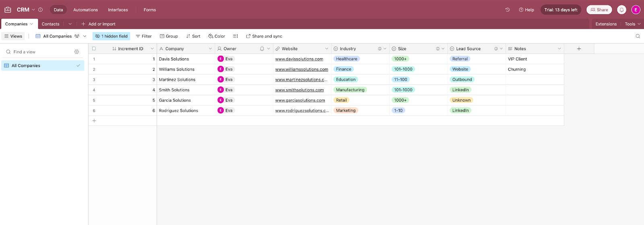Viewport: 644px width, 225px height.
Task: Open the All Companies view dropdown
Action: [x=85, y=36]
